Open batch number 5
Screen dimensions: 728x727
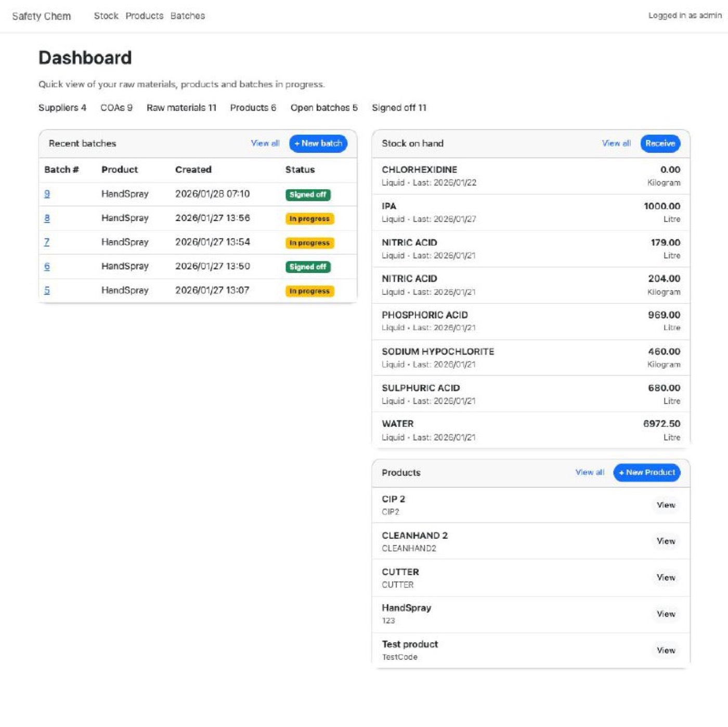point(47,290)
